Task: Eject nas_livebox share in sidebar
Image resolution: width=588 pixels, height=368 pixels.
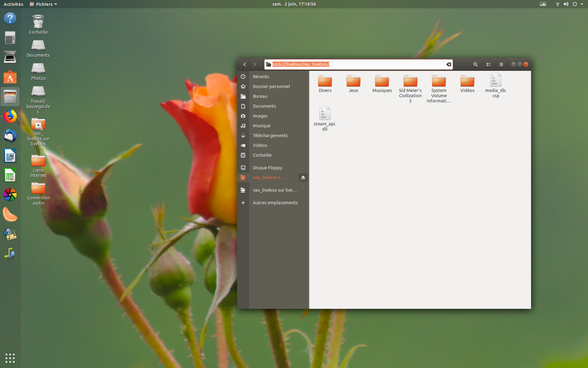Action: tap(303, 178)
